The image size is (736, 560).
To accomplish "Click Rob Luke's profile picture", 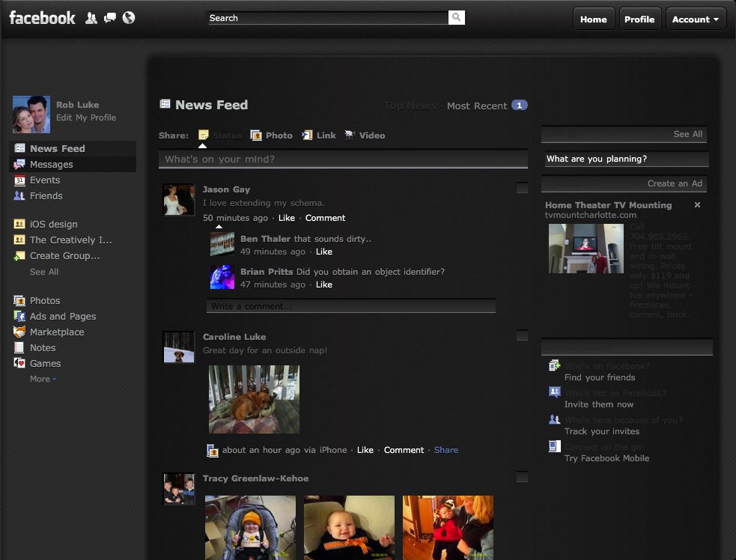I will tap(31, 115).
